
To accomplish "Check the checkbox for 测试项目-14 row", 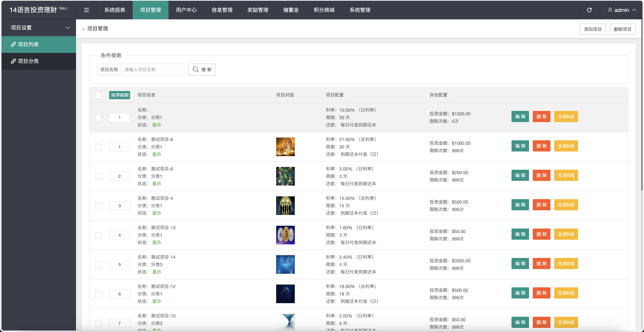I will point(98,265).
